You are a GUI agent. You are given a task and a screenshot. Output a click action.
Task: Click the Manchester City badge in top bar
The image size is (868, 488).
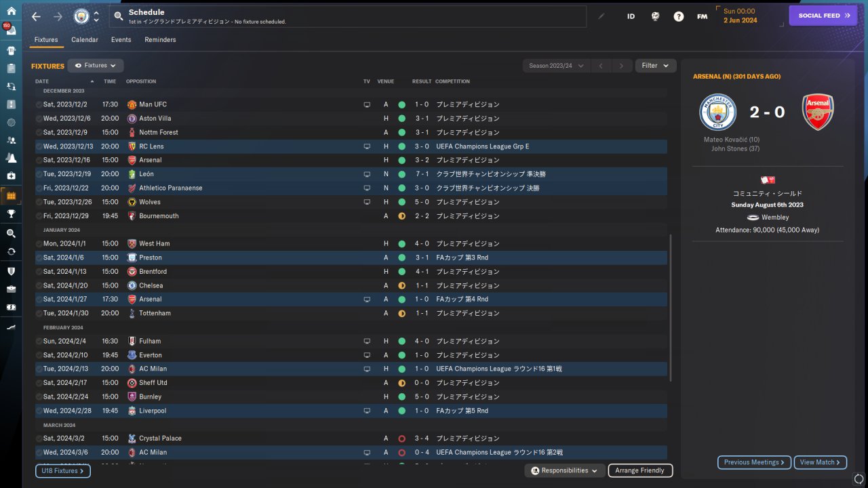[81, 16]
